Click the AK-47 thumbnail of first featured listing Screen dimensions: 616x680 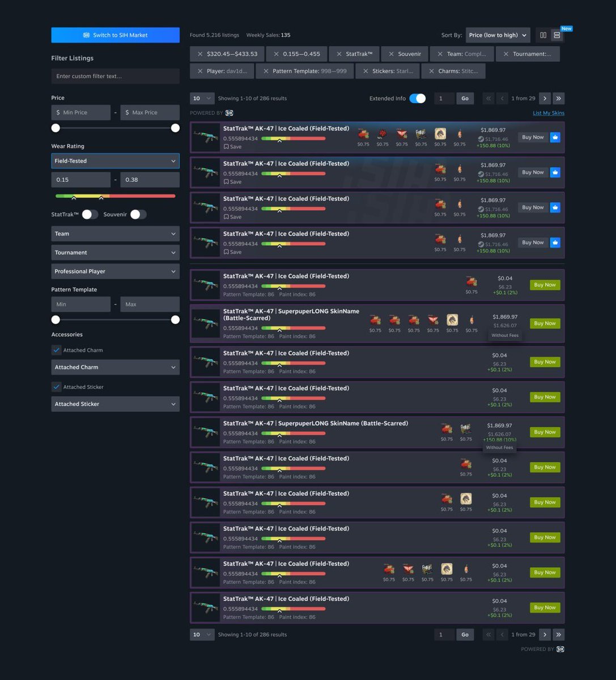205,137
